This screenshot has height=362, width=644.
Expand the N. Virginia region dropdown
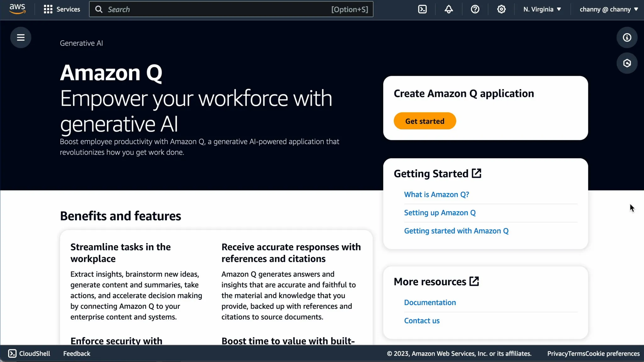(542, 9)
